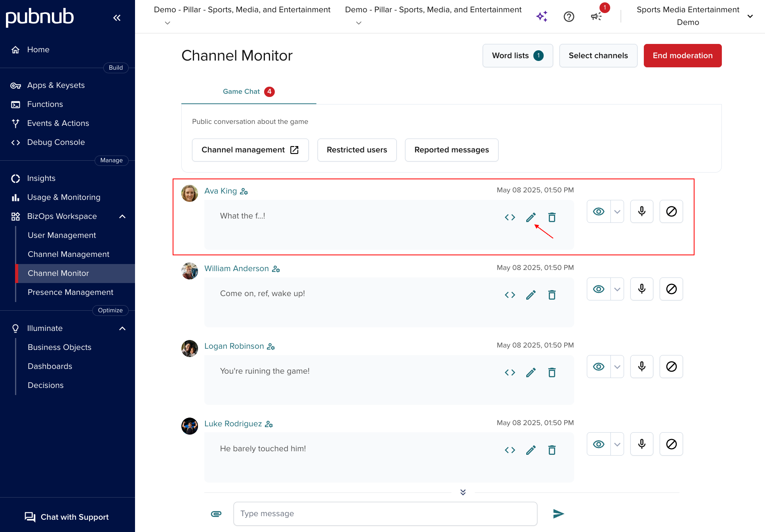The image size is (765, 532).
Task: Click the End moderation button
Action: point(682,55)
